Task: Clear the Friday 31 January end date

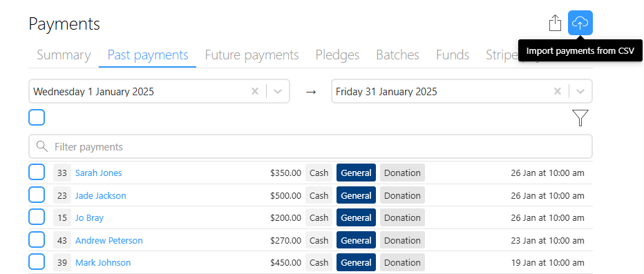Action: [x=558, y=91]
